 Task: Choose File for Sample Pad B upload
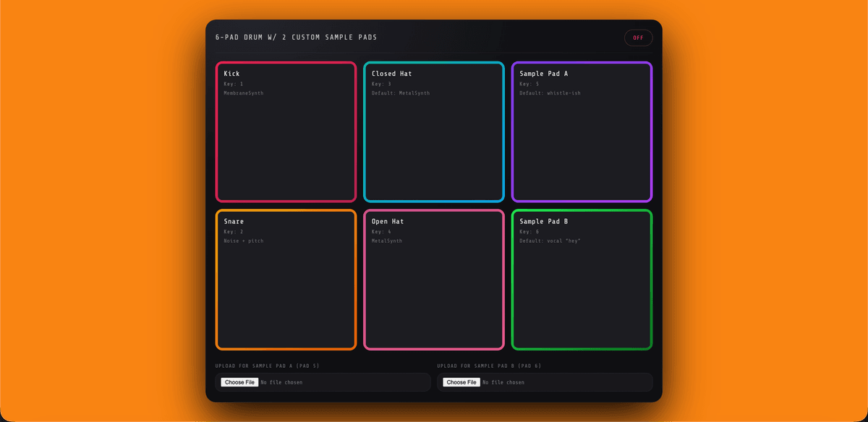(x=461, y=382)
